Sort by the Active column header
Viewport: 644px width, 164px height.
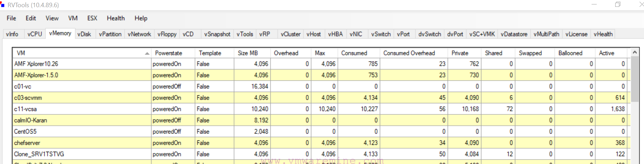click(x=611, y=53)
